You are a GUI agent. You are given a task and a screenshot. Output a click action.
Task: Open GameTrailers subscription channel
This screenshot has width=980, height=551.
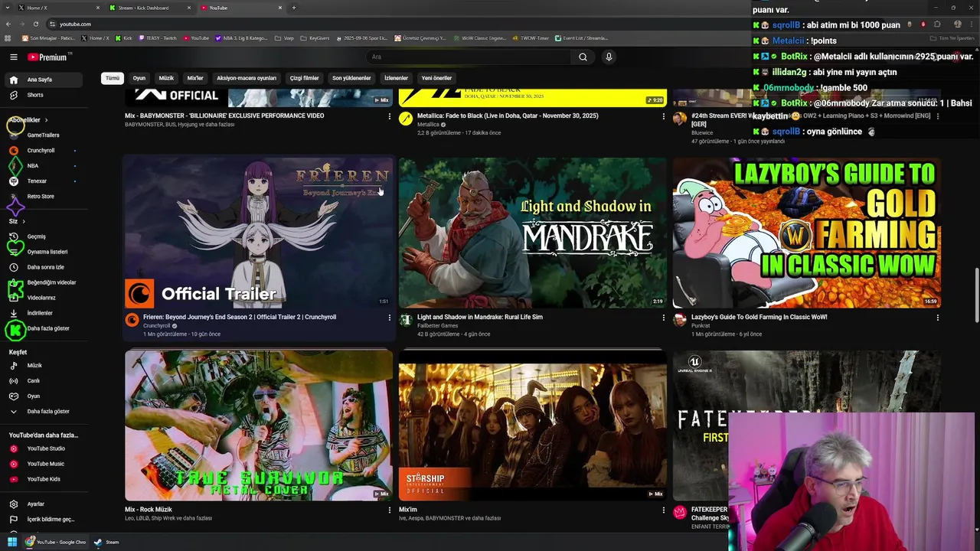[x=43, y=135]
